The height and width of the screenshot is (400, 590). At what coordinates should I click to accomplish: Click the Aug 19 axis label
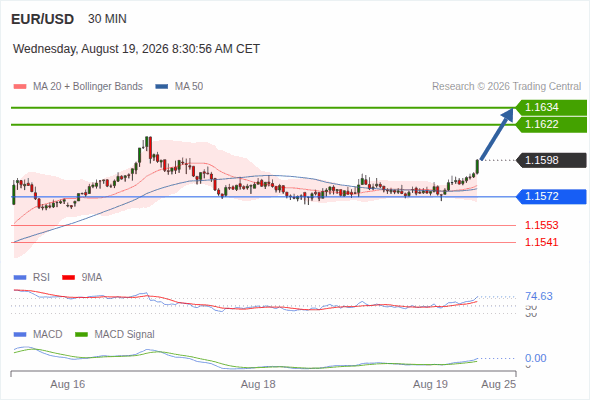(430, 384)
